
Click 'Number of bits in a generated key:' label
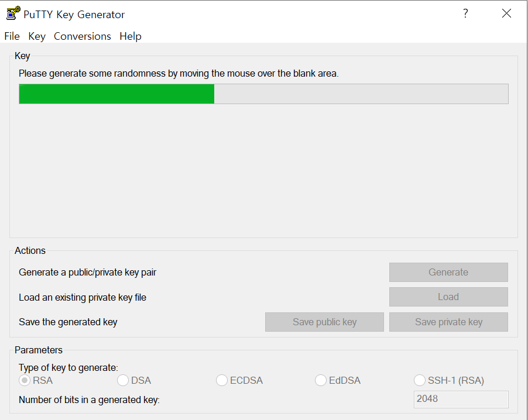click(89, 400)
